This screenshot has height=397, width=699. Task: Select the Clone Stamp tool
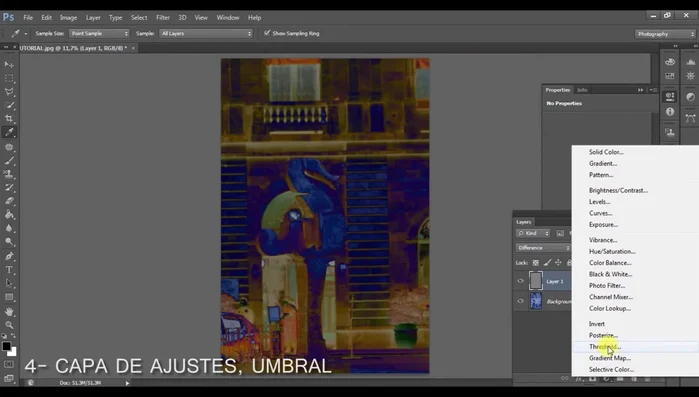(9, 174)
